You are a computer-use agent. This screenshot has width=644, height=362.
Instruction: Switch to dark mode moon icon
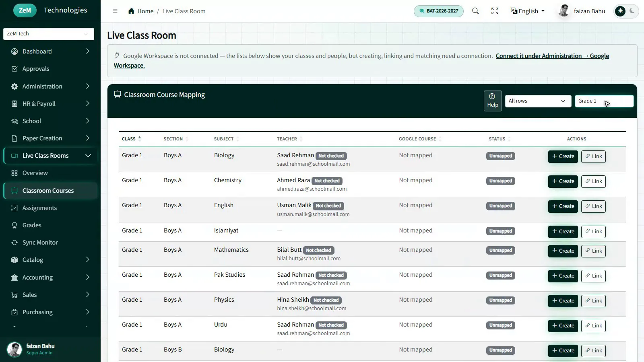coord(632,11)
